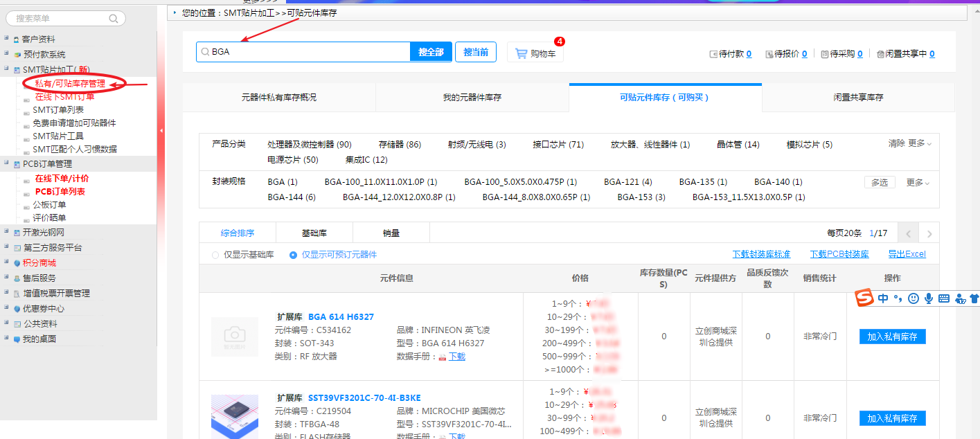Click the SST39VF3201C chip thumbnail image
Screen dimensions: 980x439
[235, 416]
